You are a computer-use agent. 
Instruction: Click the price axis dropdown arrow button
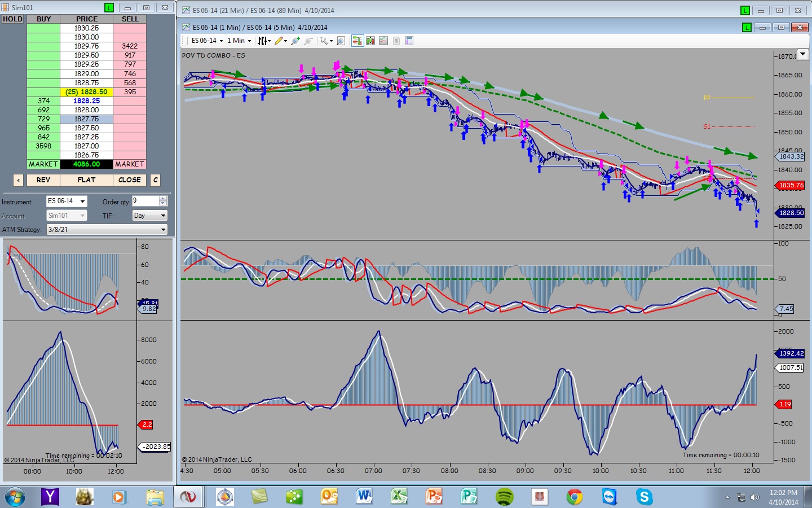(x=802, y=55)
